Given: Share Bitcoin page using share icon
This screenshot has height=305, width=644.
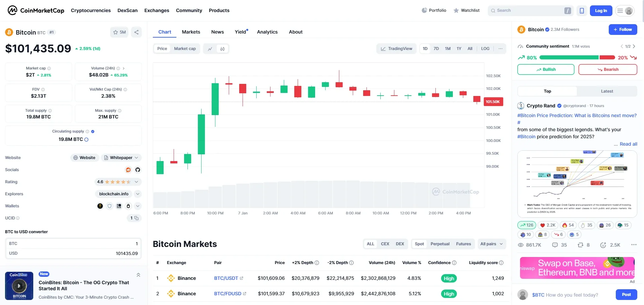Looking at the screenshot, I should point(136,32).
